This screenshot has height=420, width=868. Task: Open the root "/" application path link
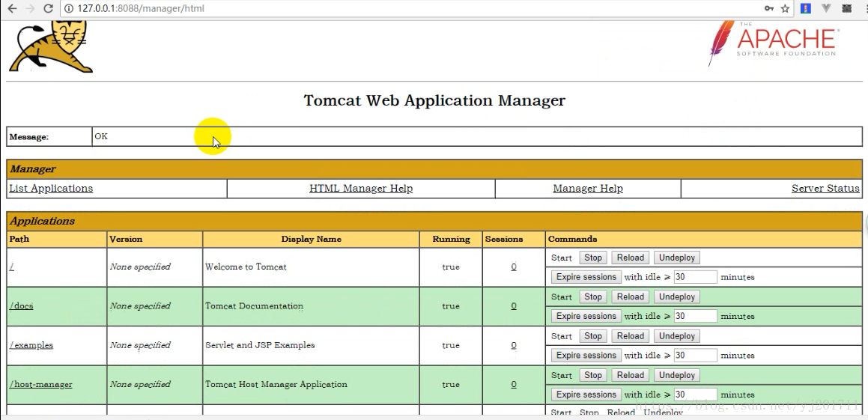coord(12,267)
